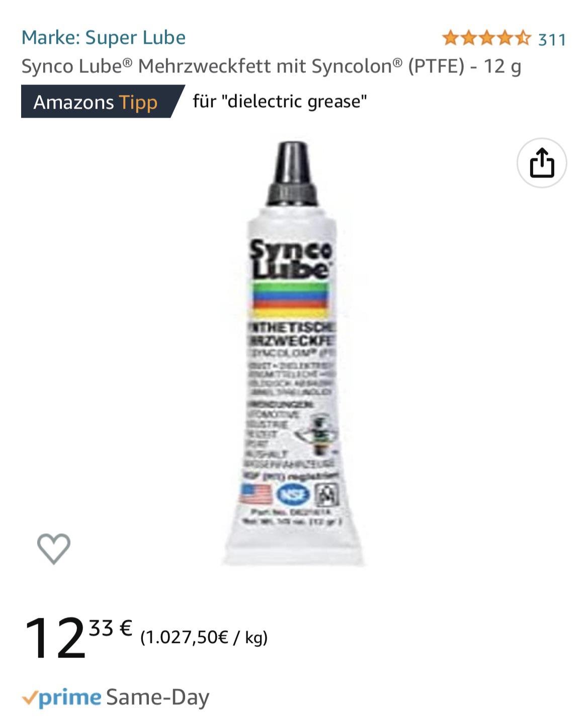Open the Marke: Super Lube brand link

(x=104, y=38)
